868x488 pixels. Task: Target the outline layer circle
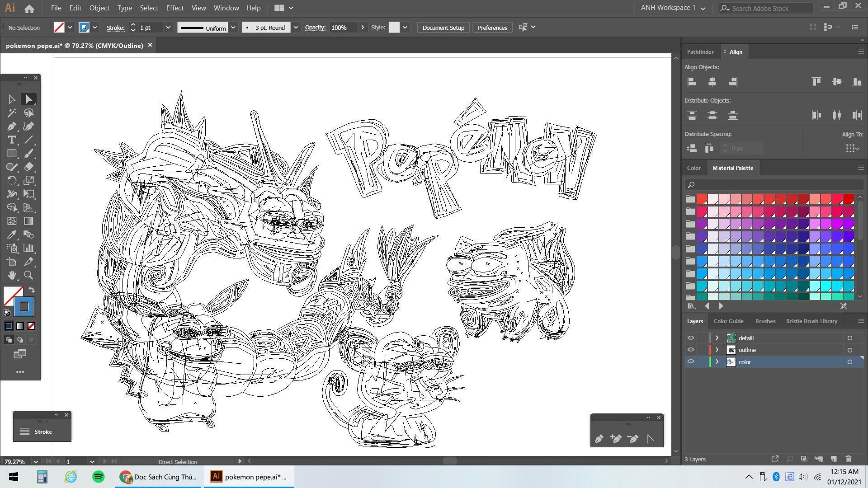pyautogui.click(x=849, y=350)
